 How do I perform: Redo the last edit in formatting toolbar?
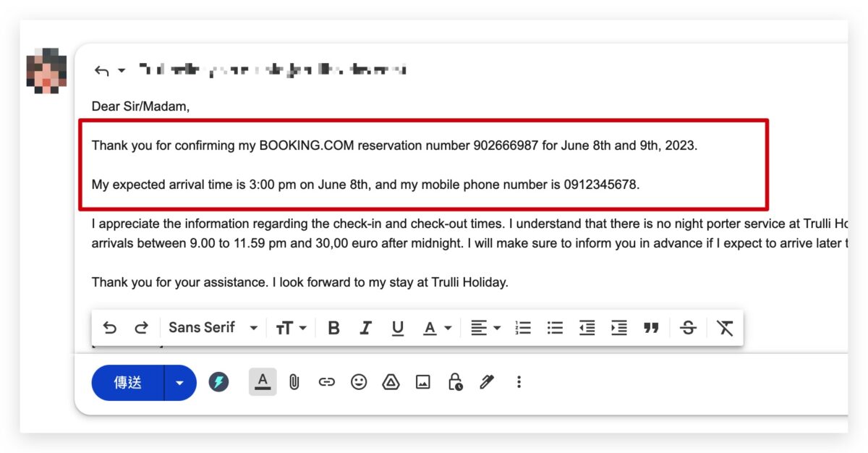(141, 328)
